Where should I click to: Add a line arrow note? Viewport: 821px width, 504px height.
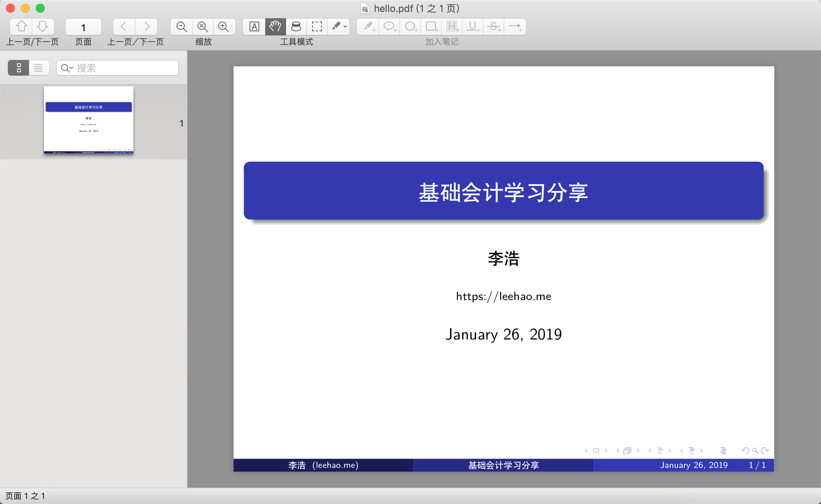click(515, 26)
